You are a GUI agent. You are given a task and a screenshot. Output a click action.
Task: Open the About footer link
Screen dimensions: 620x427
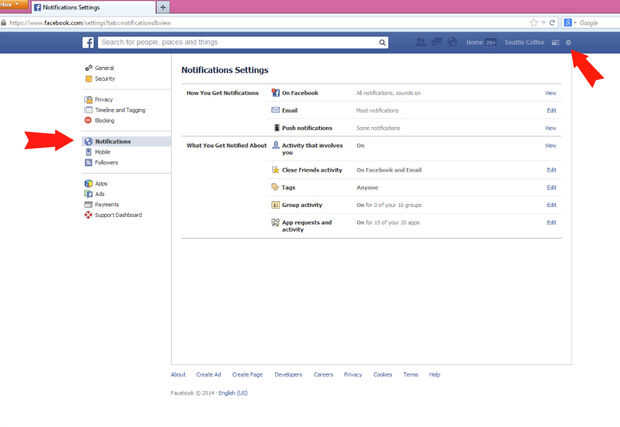(178, 374)
